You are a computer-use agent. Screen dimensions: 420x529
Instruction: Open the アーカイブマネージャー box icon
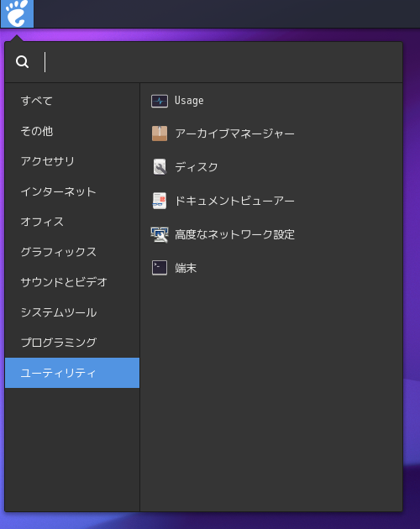click(x=160, y=134)
